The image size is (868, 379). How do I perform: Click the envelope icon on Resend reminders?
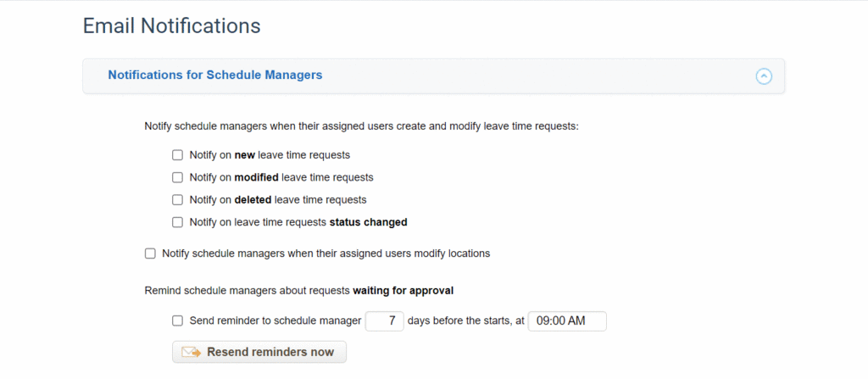[191, 352]
